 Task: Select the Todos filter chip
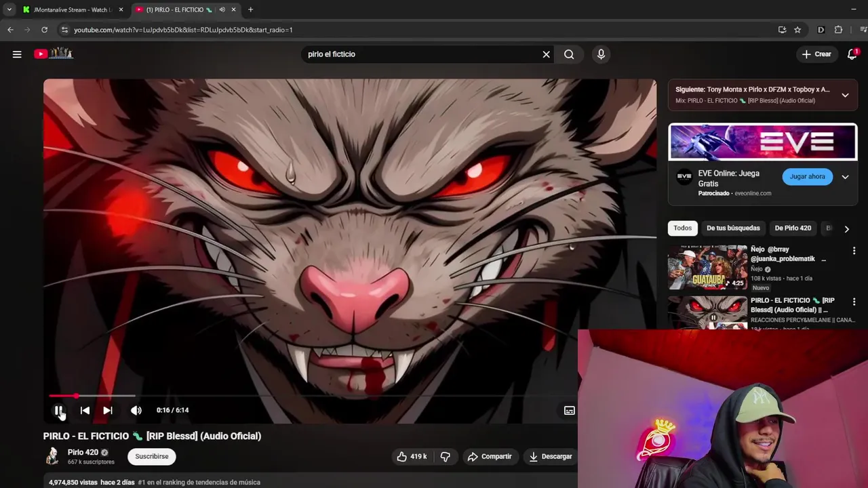tap(683, 228)
